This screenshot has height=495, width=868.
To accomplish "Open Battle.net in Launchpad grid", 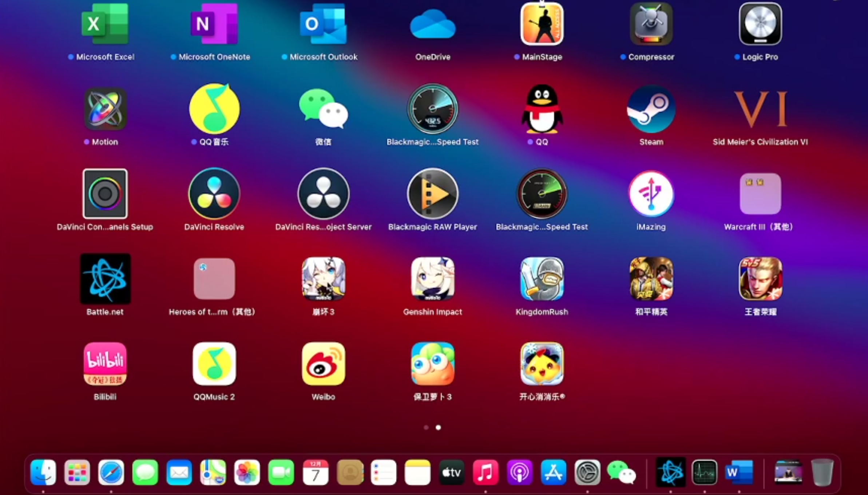I will coord(105,279).
